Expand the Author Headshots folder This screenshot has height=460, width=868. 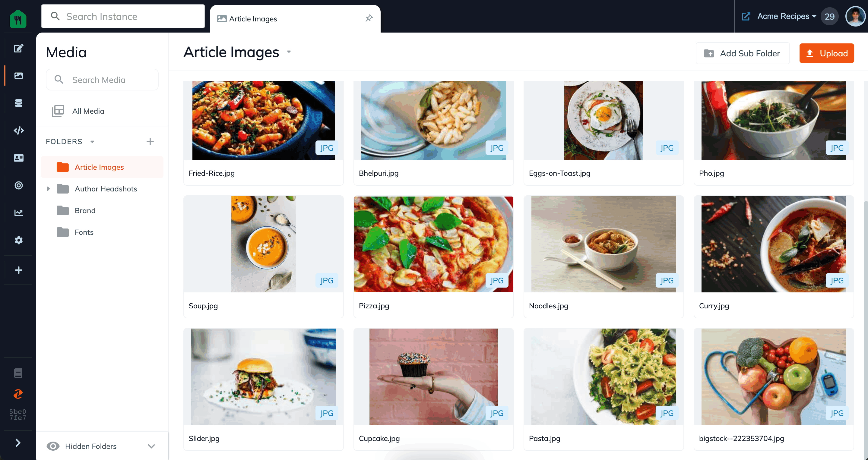pos(48,189)
